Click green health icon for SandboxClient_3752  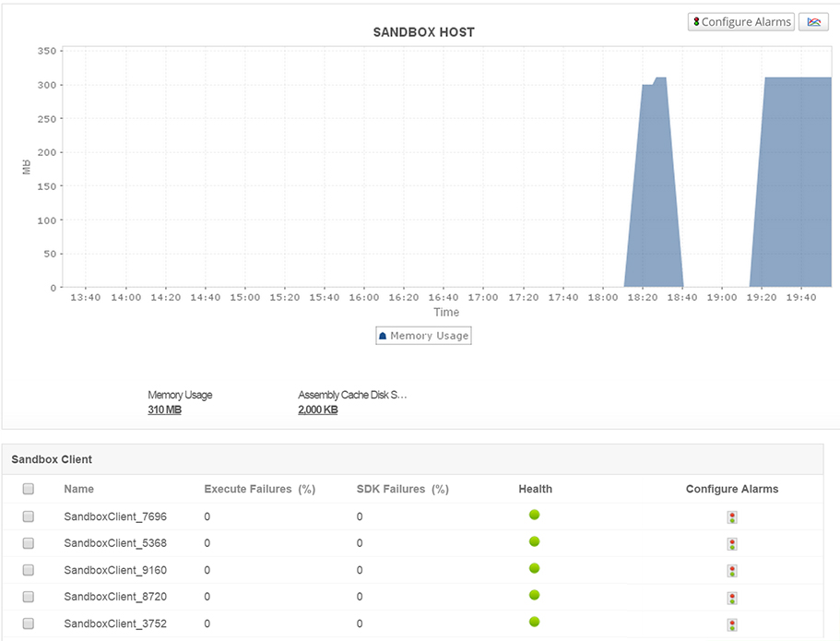(x=535, y=623)
